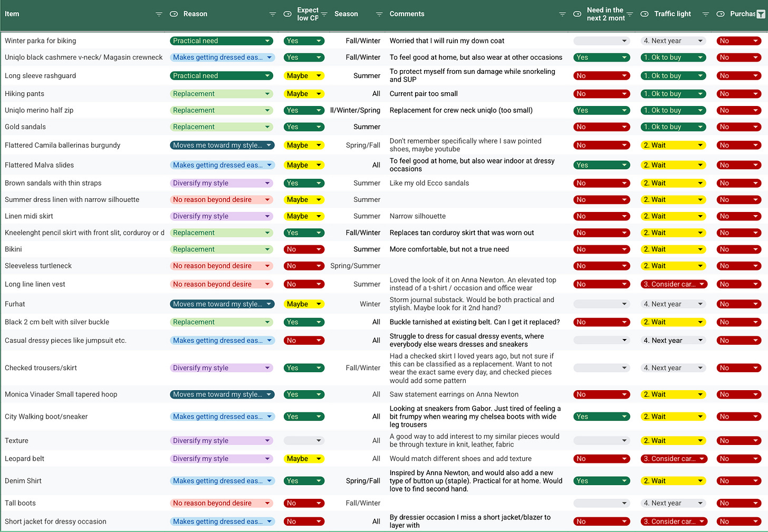Image resolution: width=768 pixels, height=532 pixels.
Task: Open the Need in the next 2 months filter icon
Action: pyautogui.click(x=630, y=14)
